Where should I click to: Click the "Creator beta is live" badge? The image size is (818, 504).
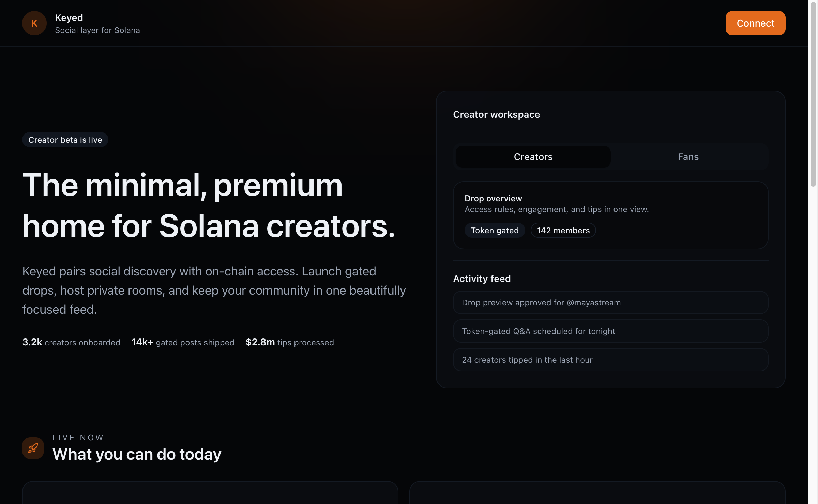pyautogui.click(x=65, y=140)
